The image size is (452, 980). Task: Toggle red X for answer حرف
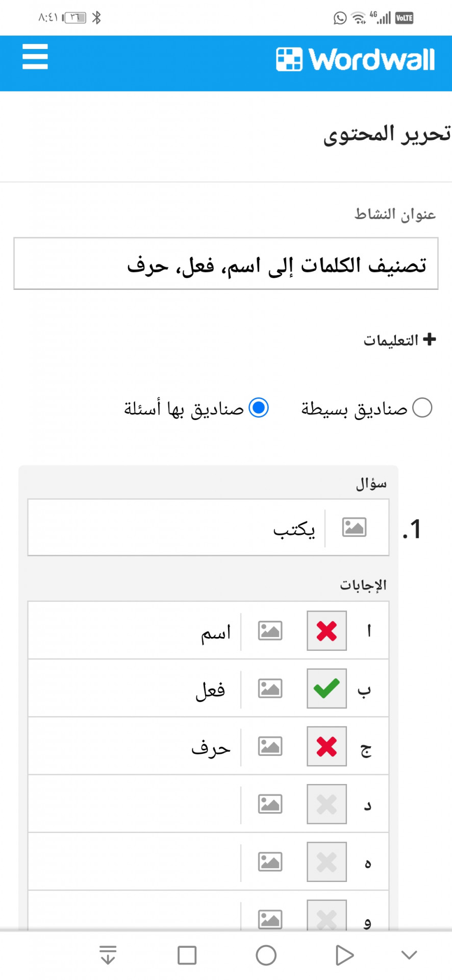327,746
